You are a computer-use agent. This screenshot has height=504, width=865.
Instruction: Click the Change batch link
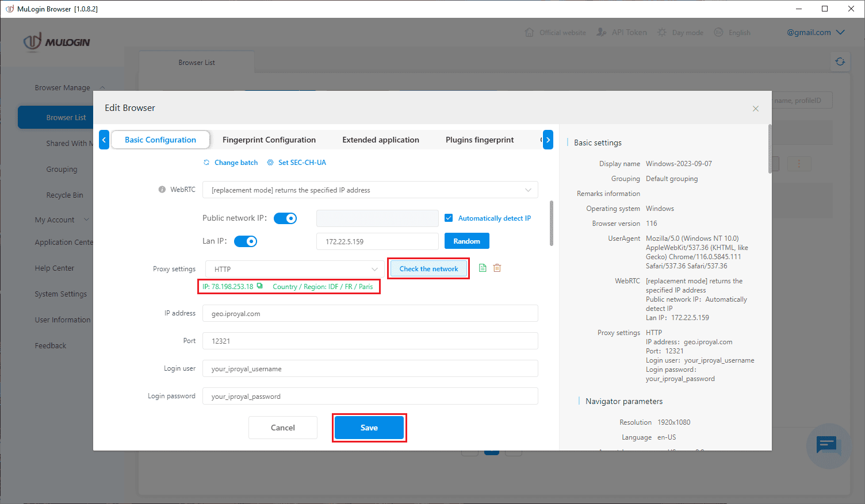(236, 163)
